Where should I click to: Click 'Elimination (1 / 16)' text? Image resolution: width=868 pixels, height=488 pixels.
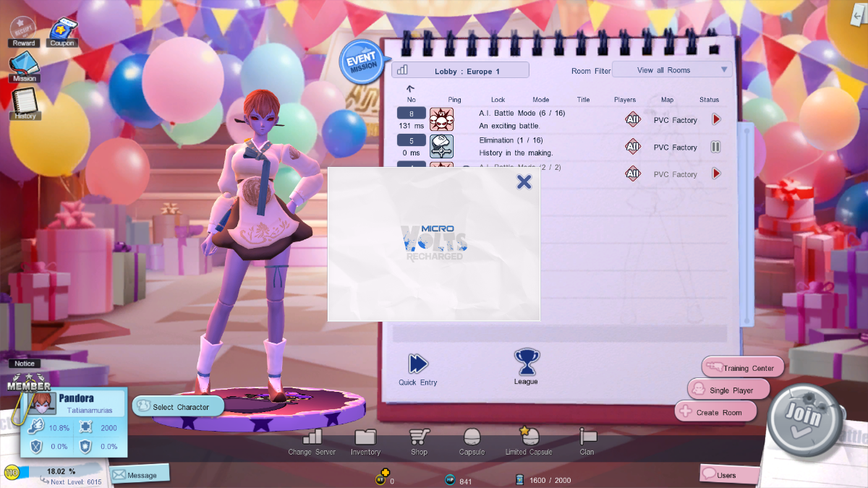[509, 140]
